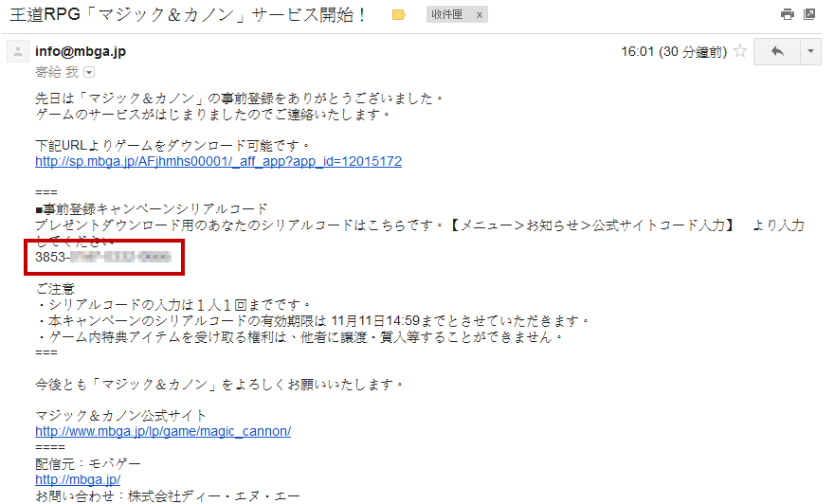Screen dimensions: 834x504
Task: Show details arrow beside 寄給 我
Action: point(89,72)
